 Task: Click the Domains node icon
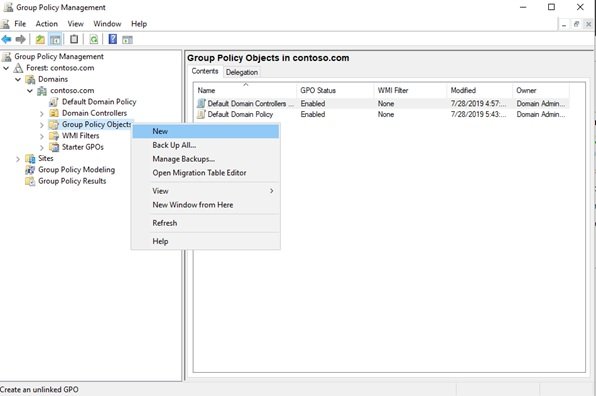(x=30, y=79)
